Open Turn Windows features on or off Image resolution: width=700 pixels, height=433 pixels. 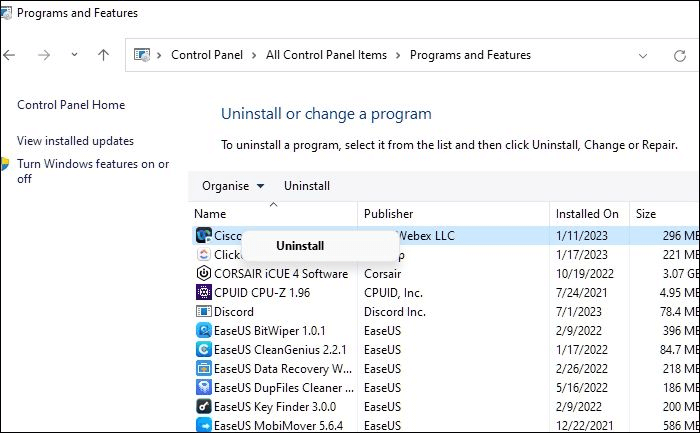[x=93, y=171]
